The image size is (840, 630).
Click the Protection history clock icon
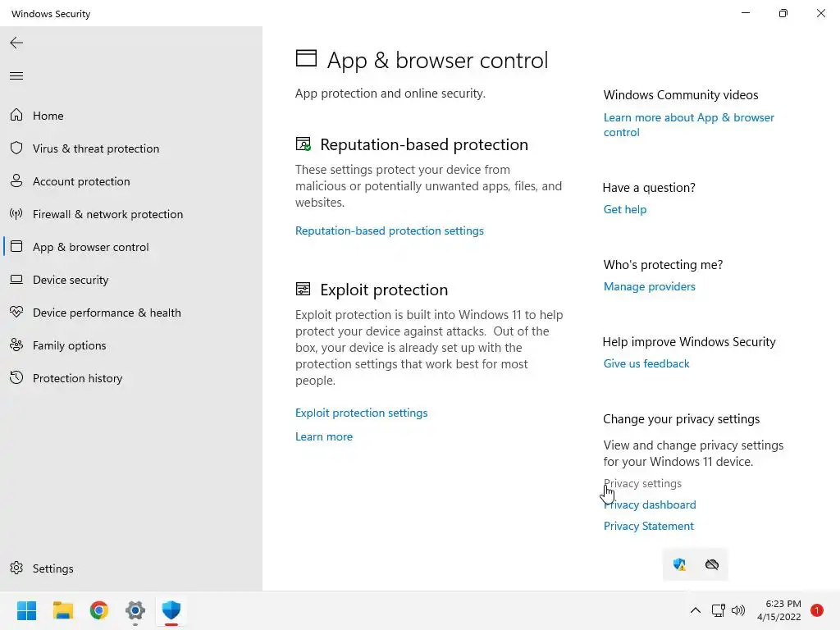(16, 377)
